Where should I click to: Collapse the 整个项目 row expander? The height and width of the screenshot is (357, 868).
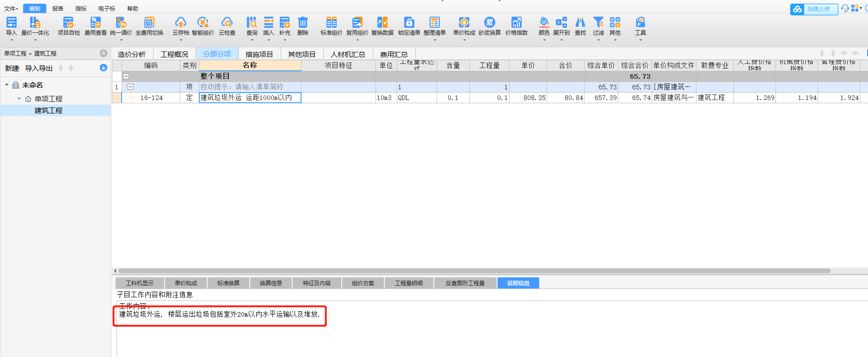(126, 76)
